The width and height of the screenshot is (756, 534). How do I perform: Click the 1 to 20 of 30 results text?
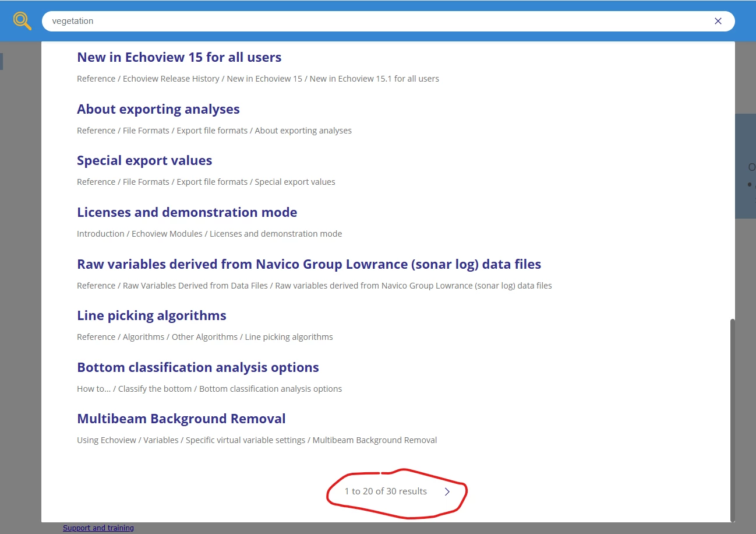click(x=386, y=491)
